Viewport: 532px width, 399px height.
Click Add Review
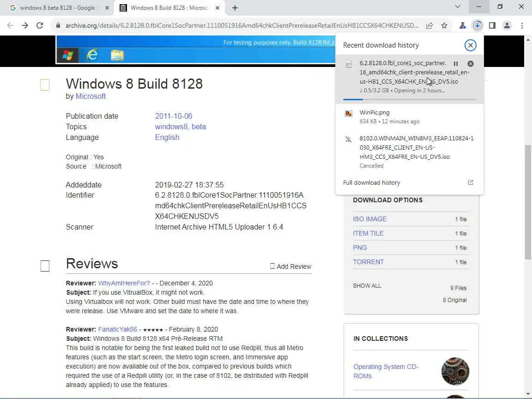(x=291, y=266)
